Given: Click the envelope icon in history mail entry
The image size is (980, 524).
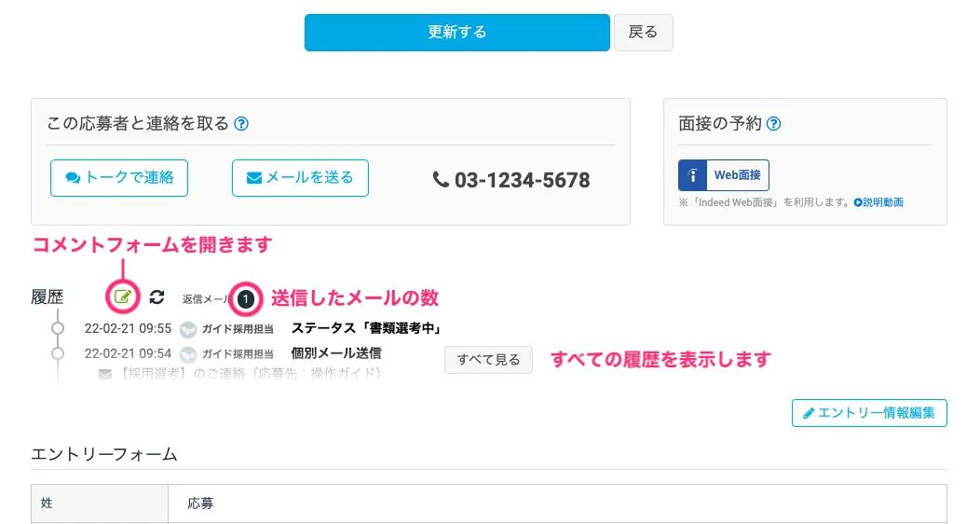Looking at the screenshot, I should pyautogui.click(x=105, y=374).
